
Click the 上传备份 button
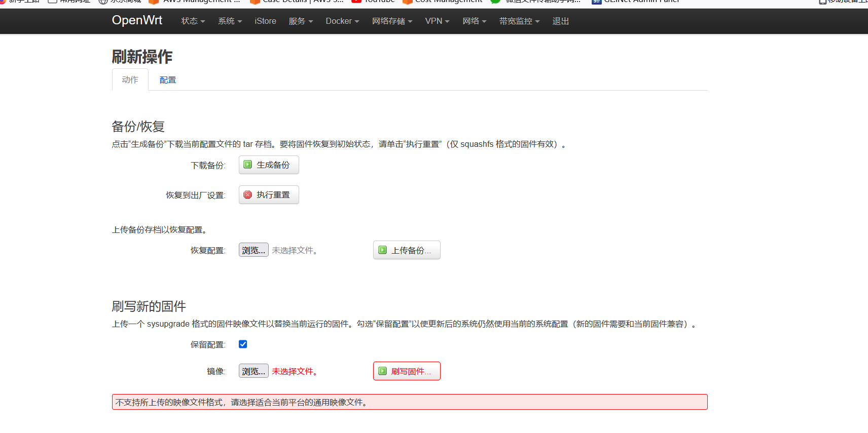407,250
